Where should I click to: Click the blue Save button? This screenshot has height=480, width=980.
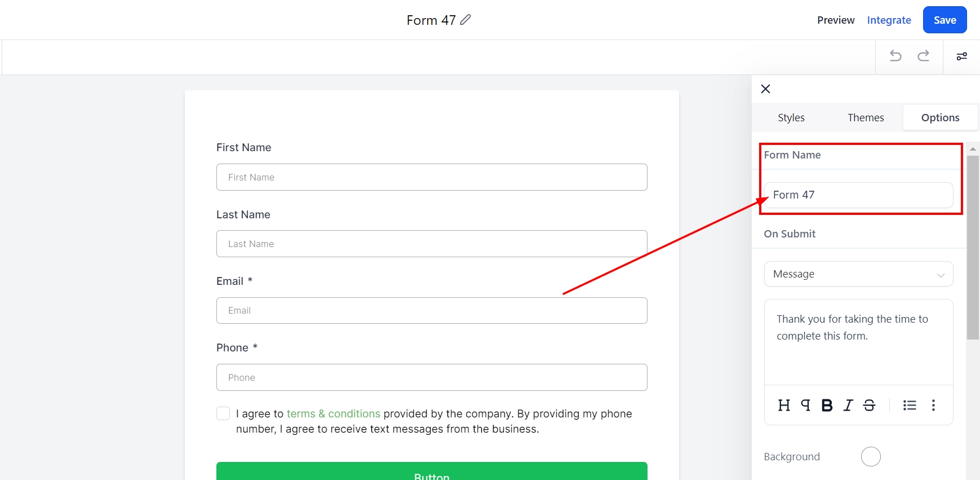(x=944, y=20)
